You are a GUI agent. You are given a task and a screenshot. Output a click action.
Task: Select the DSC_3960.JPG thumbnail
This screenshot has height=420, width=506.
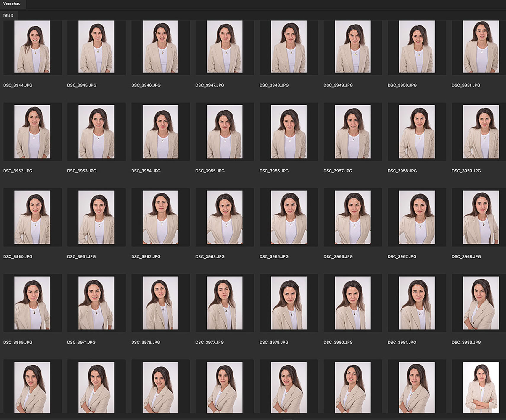click(32, 217)
